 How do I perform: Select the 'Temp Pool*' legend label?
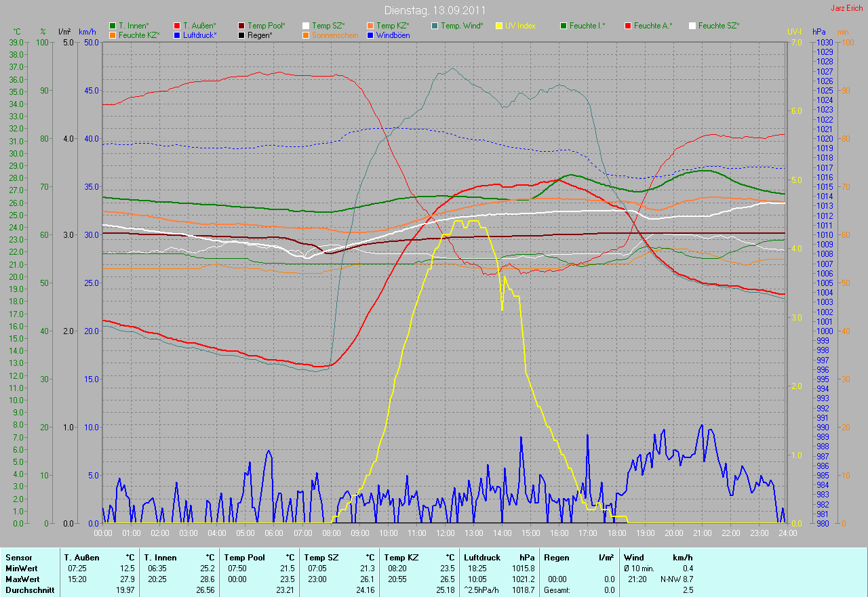tap(267, 26)
